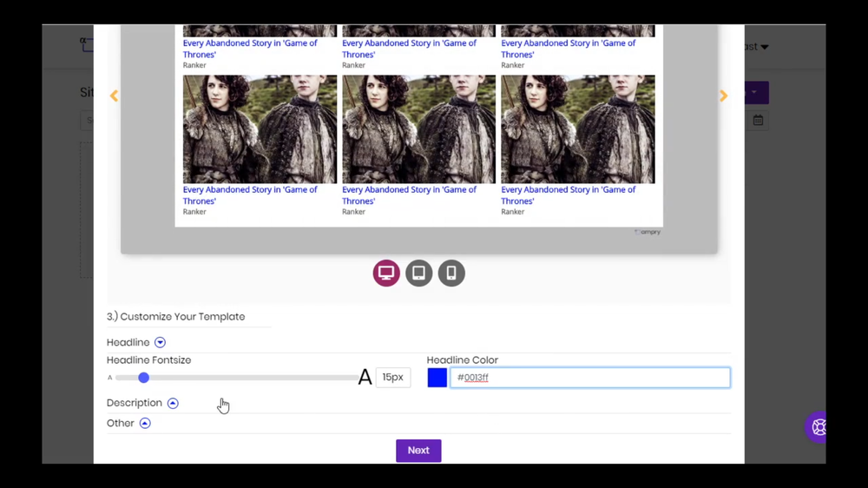Go to next template with right arrow
Image resolution: width=868 pixels, height=488 pixels.
pos(724,96)
